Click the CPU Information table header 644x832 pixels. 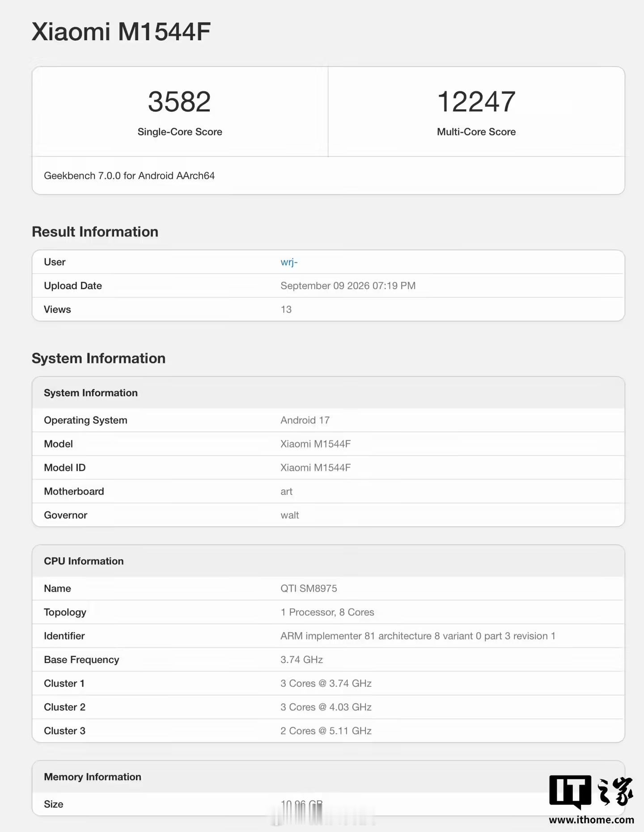(328, 561)
